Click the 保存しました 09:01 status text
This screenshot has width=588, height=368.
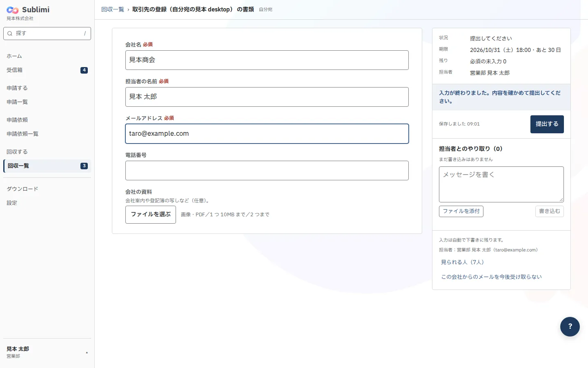[459, 124]
